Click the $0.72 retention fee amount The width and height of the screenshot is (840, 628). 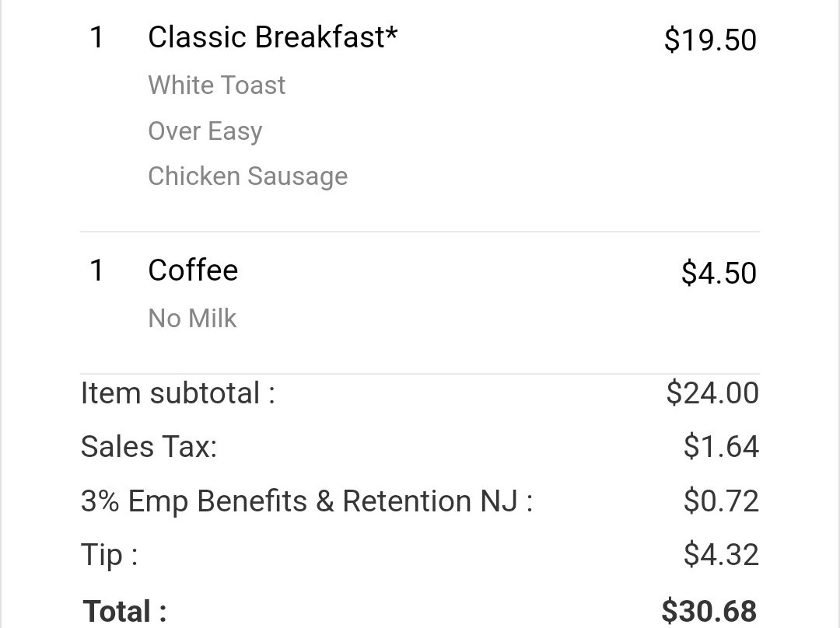click(x=721, y=501)
